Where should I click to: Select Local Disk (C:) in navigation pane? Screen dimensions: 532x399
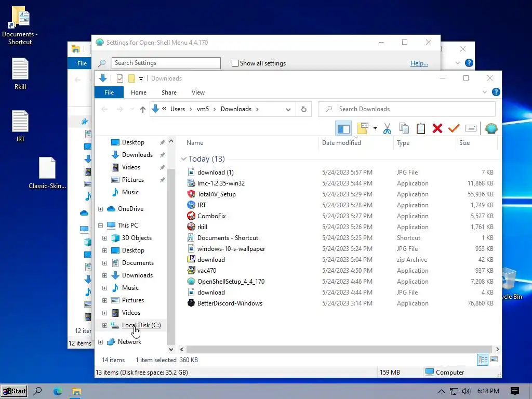pos(141,325)
